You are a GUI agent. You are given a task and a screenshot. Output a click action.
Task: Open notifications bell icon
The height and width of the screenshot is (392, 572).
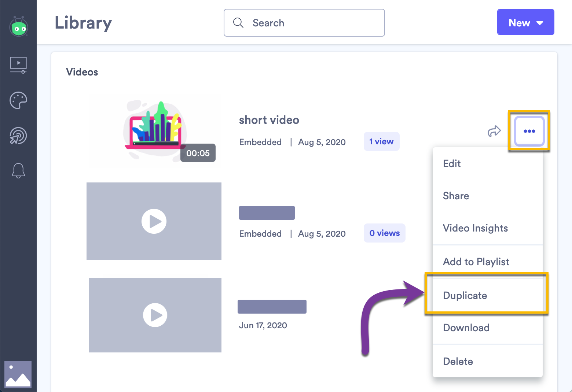coord(18,171)
